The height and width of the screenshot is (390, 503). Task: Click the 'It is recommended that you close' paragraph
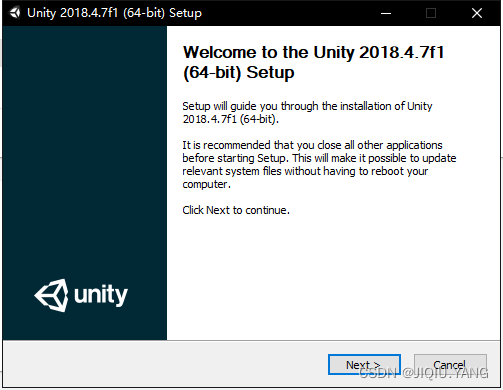[x=319, y=164]
